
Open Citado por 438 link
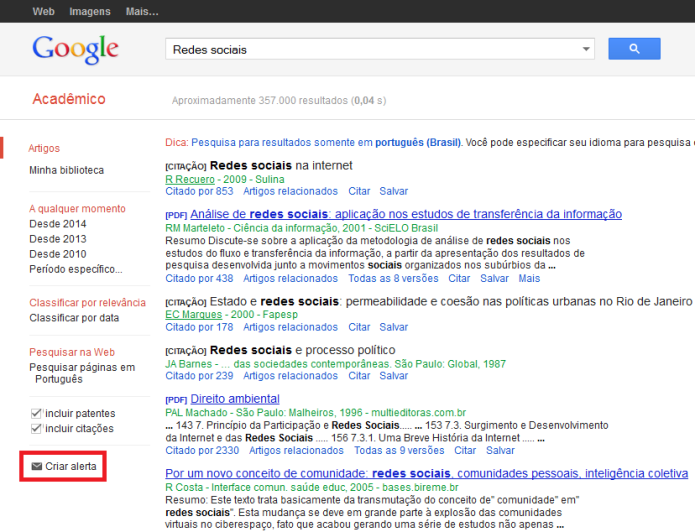[x=199, y=278]
